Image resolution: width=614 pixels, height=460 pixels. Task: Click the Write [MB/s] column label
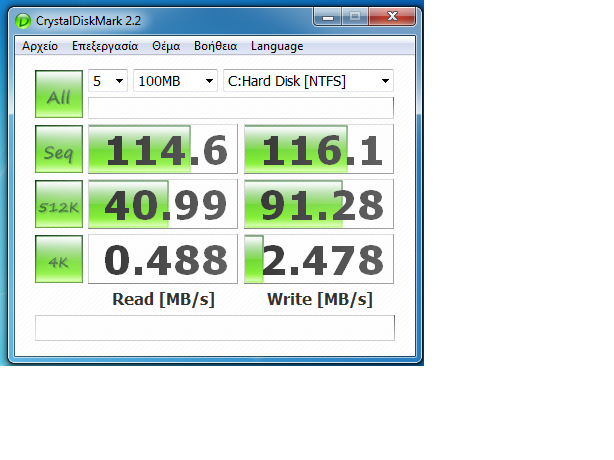pos(320,299)
